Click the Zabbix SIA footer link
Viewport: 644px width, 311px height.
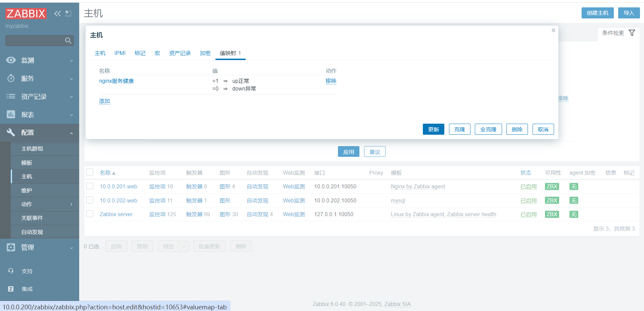click(398, 304)
